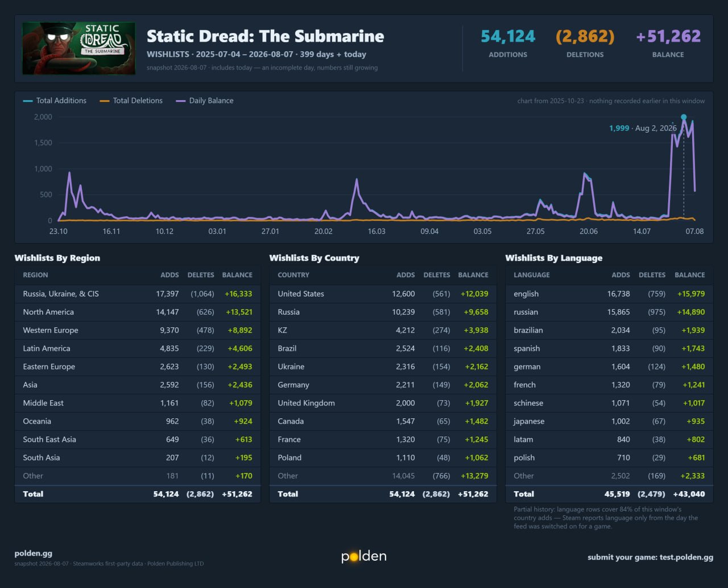
Task: Select the "Latin America" region row
Action: click(x=138, y=348)
